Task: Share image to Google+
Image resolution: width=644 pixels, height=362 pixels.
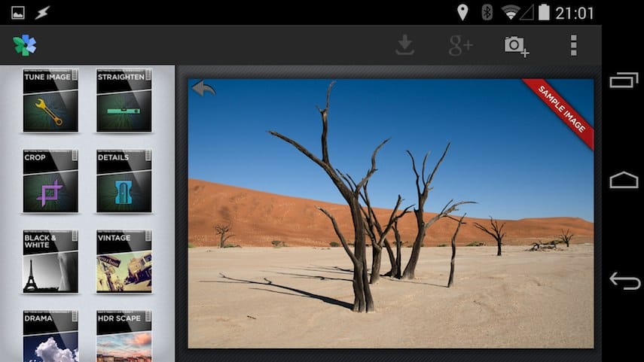Action: tap(461, 45)
